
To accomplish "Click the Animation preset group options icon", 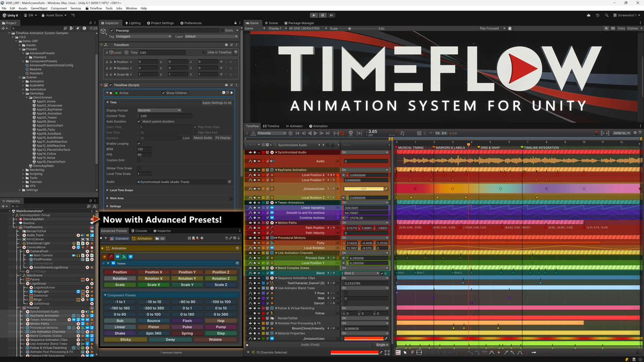I will tap(237, 248).
